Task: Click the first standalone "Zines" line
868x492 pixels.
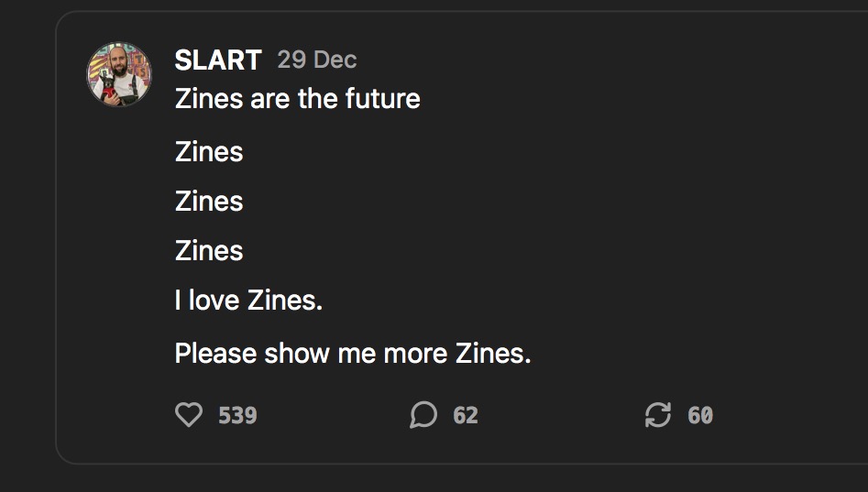Action: click(209, 152)
